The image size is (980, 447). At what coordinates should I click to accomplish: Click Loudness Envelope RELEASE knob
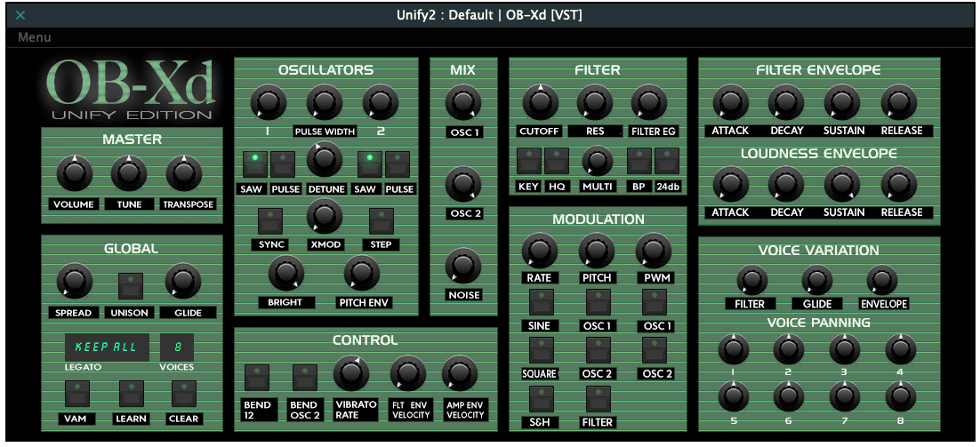(x=899, y=184)
